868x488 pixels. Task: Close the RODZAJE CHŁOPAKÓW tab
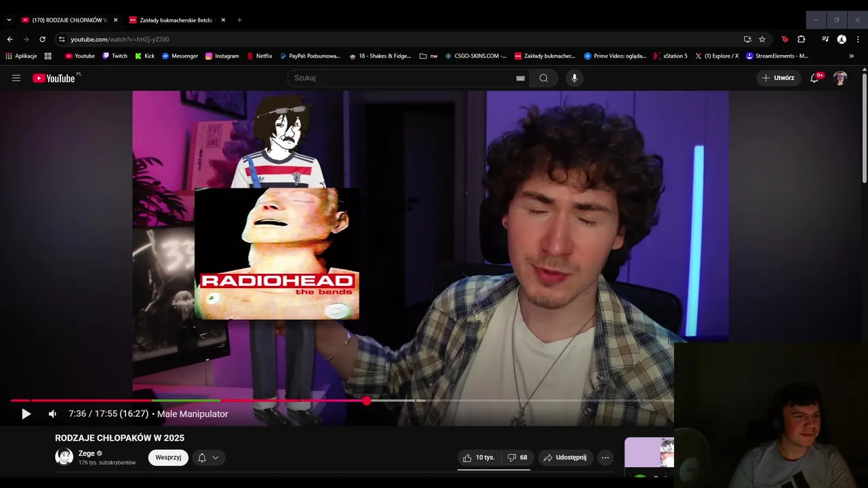pyautogui.click(x=115, y=20)
